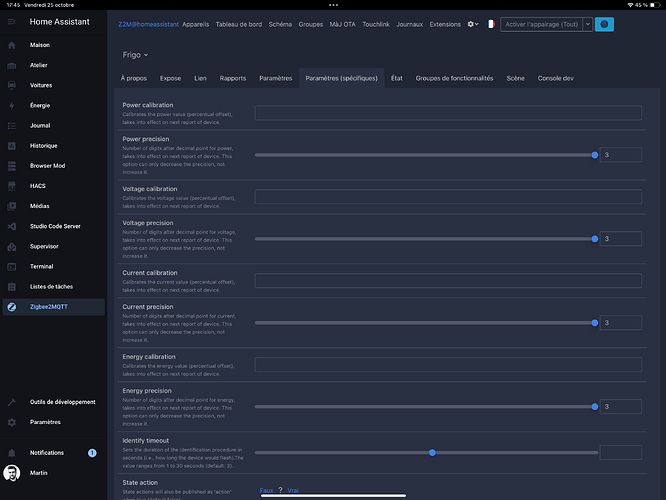Open the HACS store icon

11,186
